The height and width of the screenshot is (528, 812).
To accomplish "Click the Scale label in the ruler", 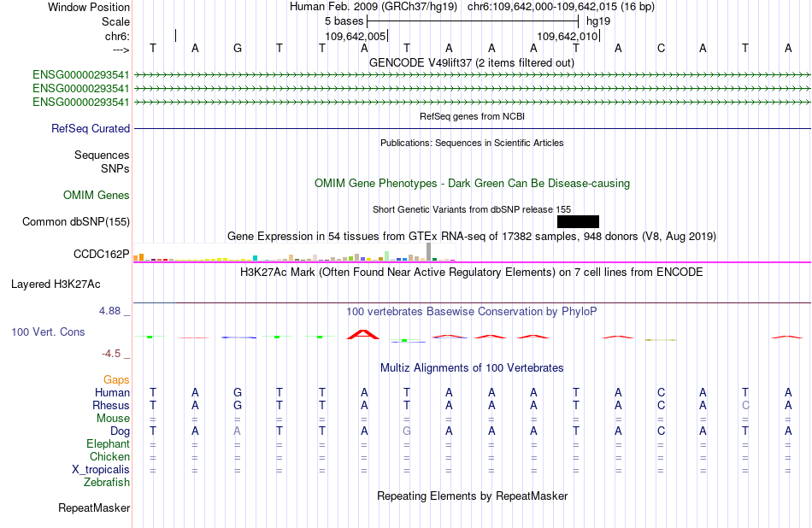I will [115, 21].
